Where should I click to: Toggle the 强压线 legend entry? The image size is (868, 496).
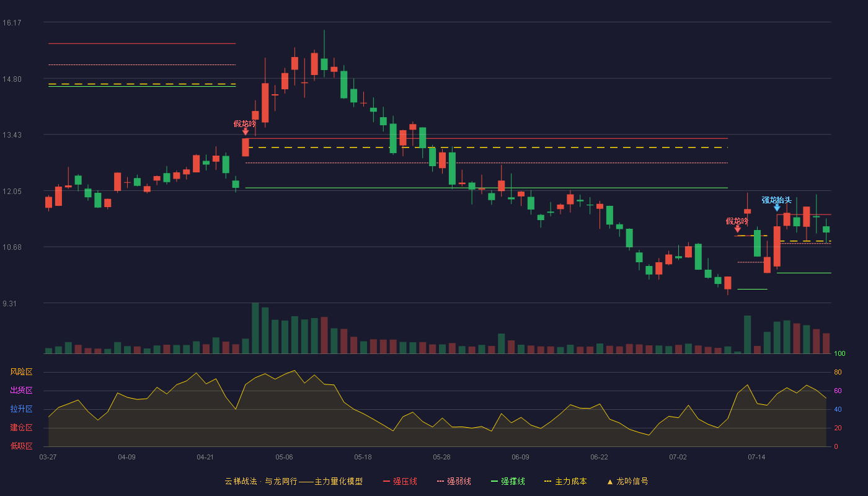click(x=400, y=481)
